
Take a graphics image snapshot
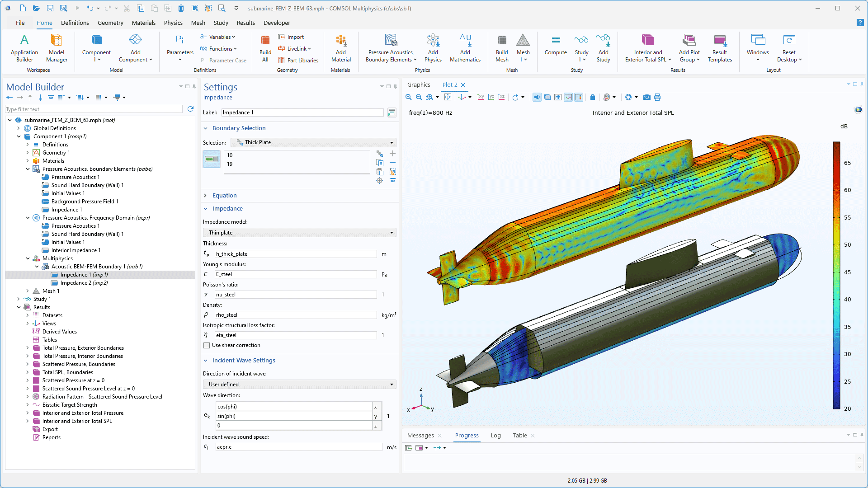point(647,97)
